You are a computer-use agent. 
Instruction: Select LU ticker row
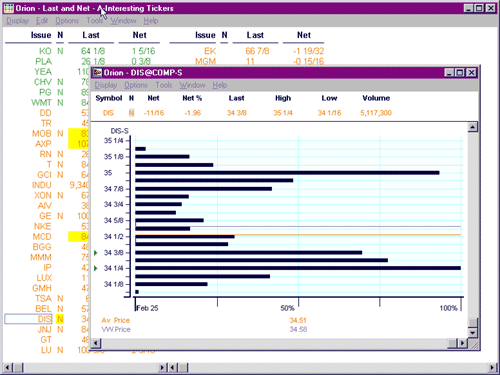click(x=46, y=350)
